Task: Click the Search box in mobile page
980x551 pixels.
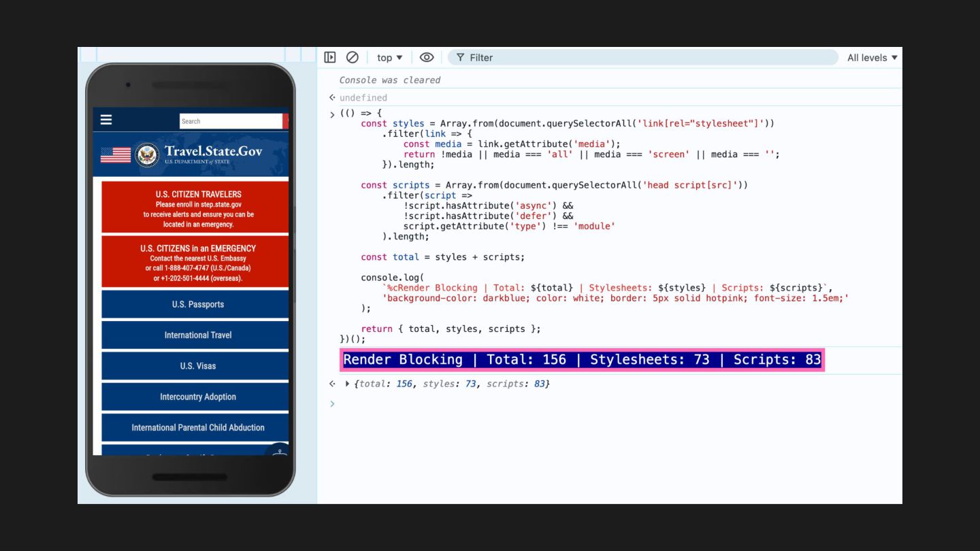Action: (231, 121)
